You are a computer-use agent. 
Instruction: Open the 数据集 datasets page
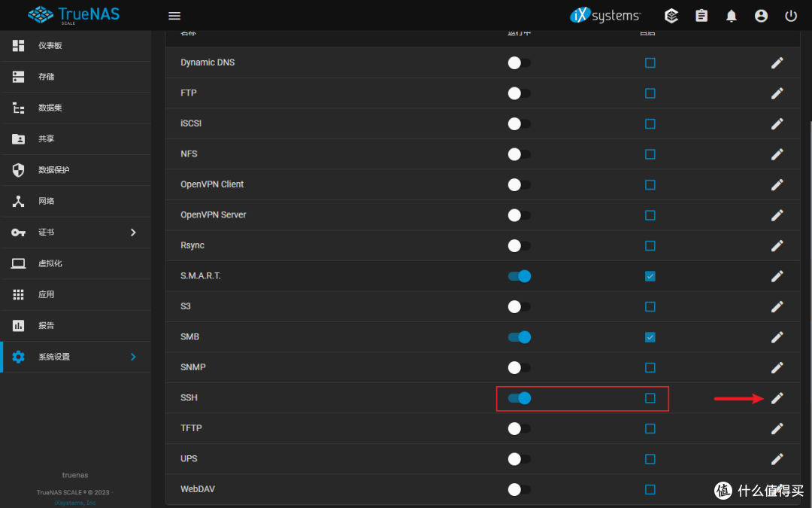(x=47, y=108)
